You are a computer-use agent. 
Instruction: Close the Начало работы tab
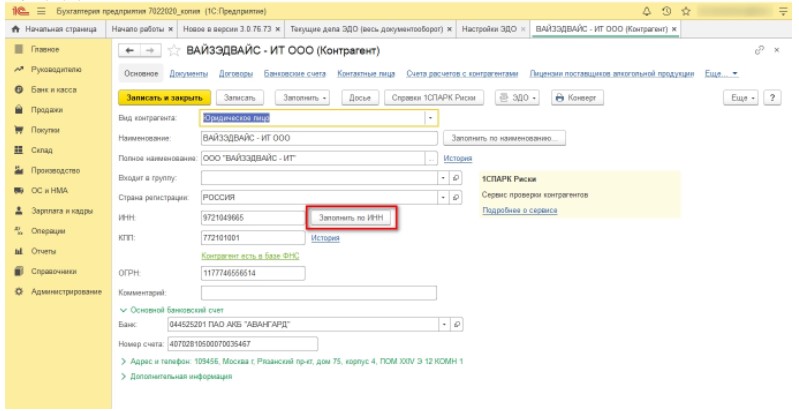click(170, 29)
